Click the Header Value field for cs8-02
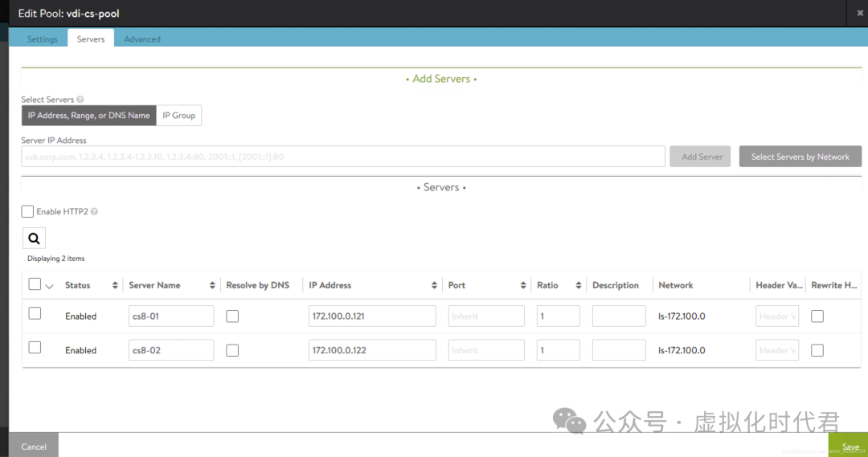 tap(777, 350)
